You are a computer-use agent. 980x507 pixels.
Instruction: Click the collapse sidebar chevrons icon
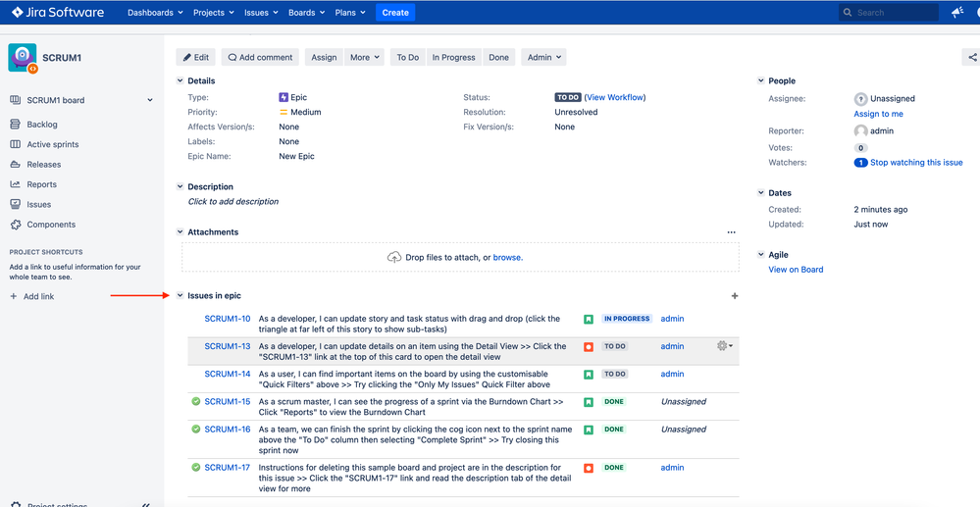pos(145,504)
